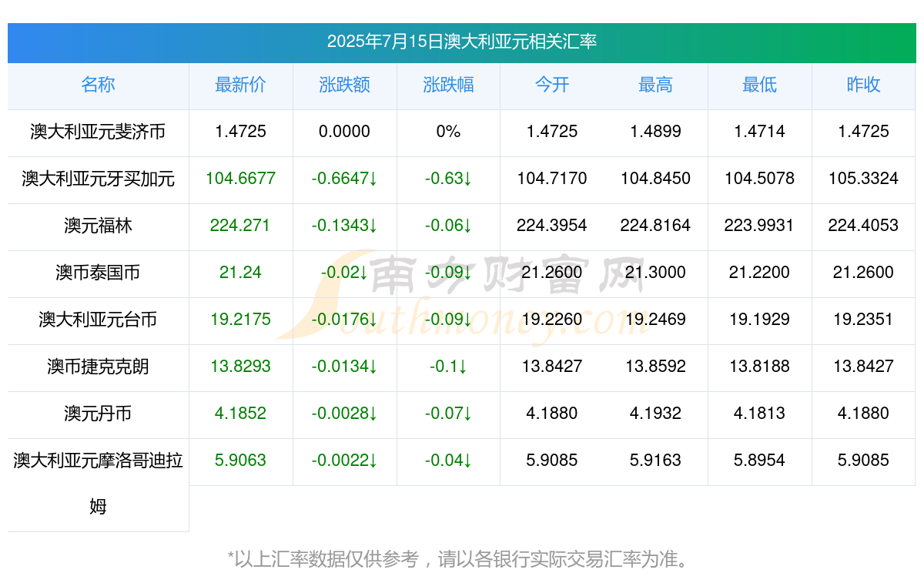
Task: Click the row name 澳币泰国币
Action: tap(98, 273)
